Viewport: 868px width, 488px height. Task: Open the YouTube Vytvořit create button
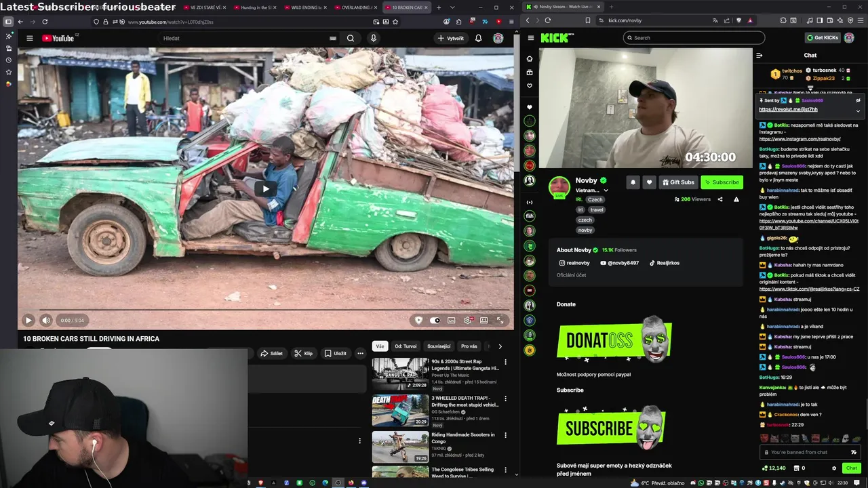(x=451, y=38)
